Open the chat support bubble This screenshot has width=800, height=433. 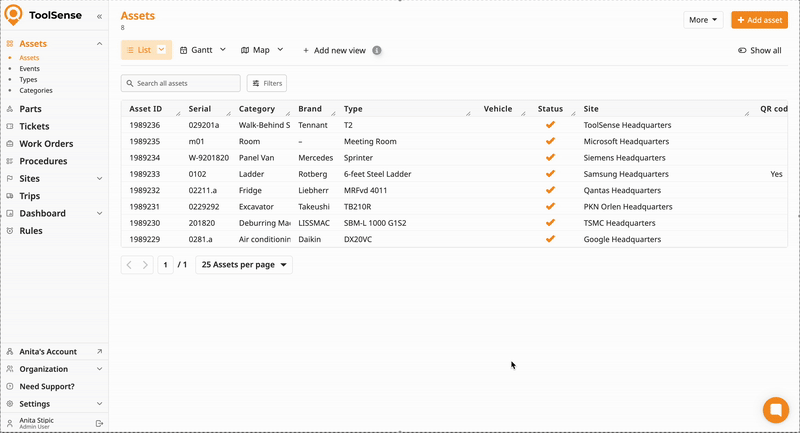(776, 410)
